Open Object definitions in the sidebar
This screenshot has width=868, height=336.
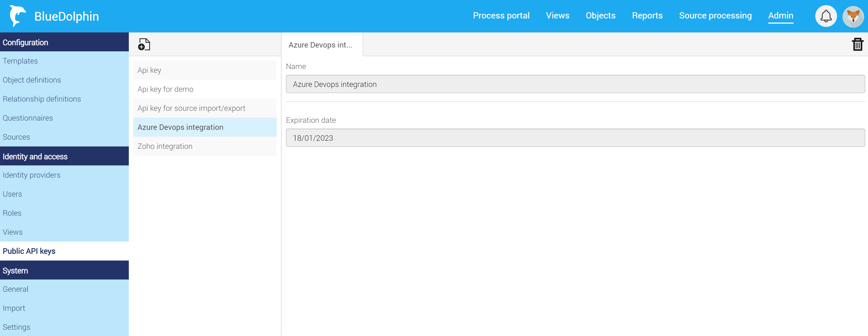pos(32,80)
